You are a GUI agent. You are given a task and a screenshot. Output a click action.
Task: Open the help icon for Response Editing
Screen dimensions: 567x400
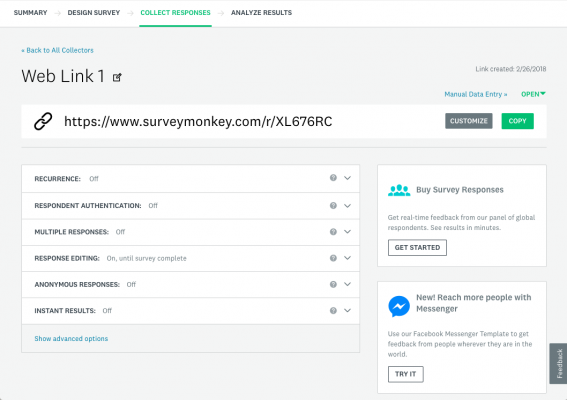tap(333, 258)
